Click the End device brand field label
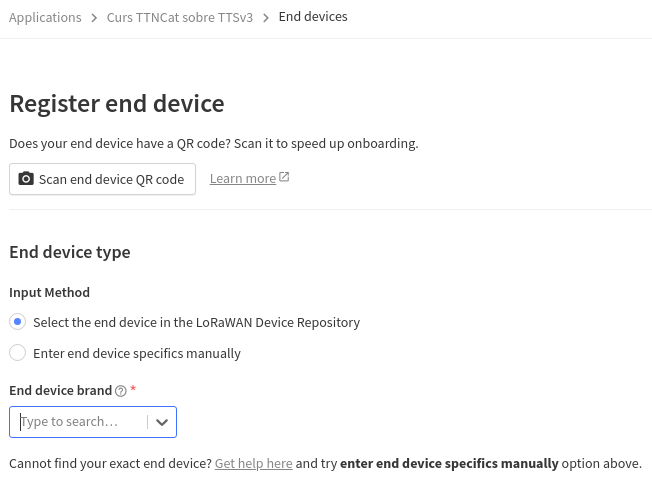Viewport: 652px width, 490px height. 60,391
